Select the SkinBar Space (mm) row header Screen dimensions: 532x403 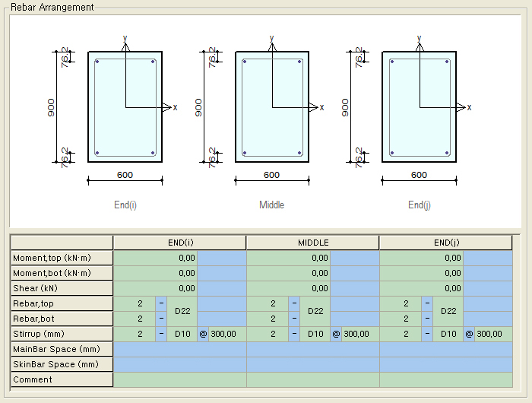click(62, 365)
